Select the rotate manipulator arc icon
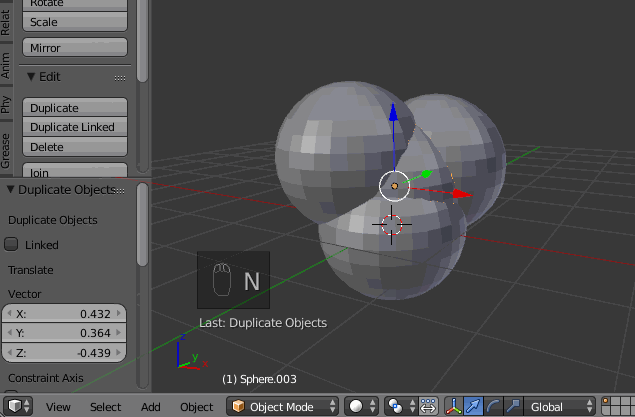 [493, 406]
